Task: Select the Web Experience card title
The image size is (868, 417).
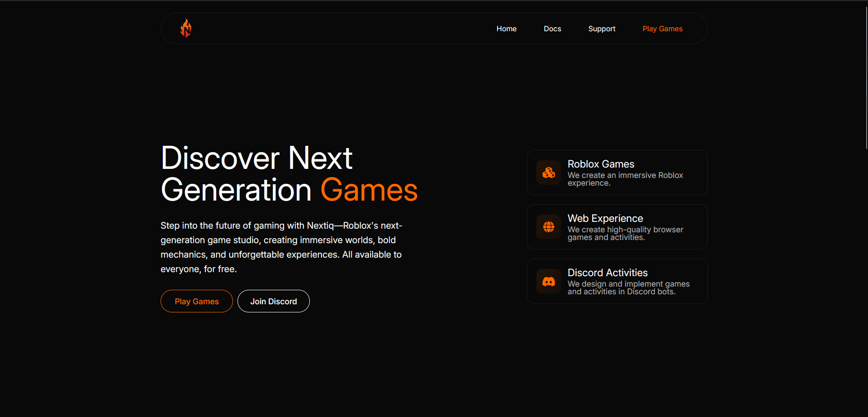Action: pyautogui.click(x=605, y=218)
